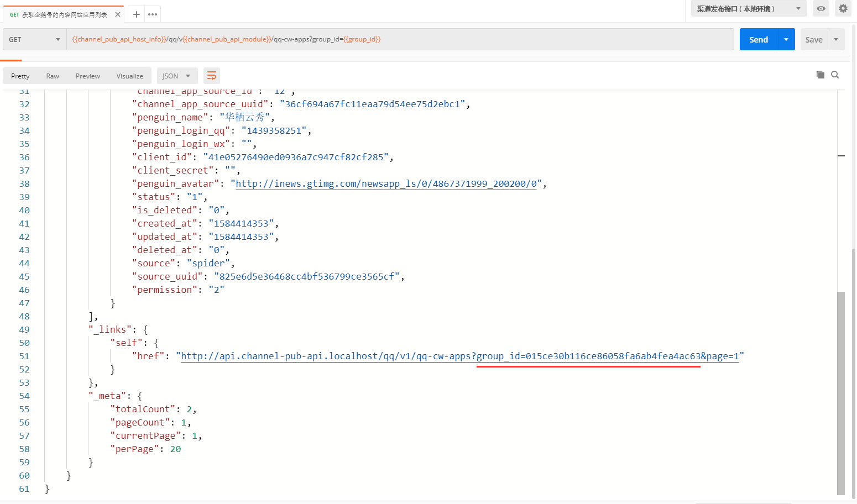Switch to the Raw response view
This screenshot has width=857, height=504.
coord(53,76)
